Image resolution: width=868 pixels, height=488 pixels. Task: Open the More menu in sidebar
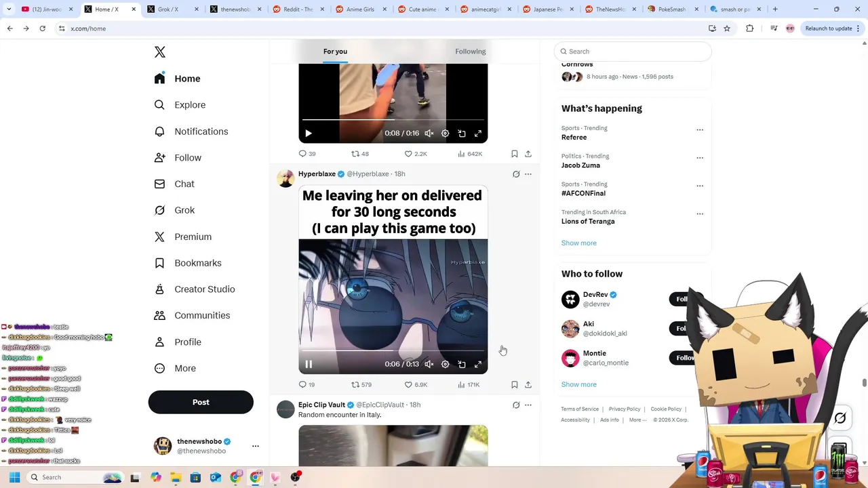pyautogui.click(x=175, y=368)
